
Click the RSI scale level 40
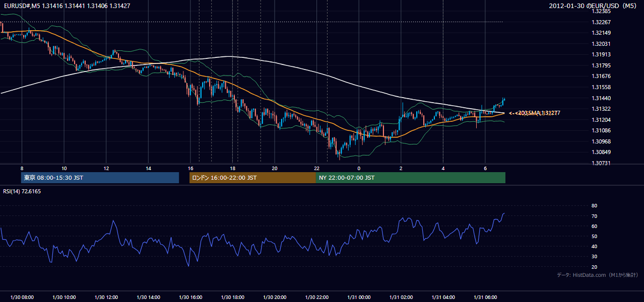tap(594, 246)
